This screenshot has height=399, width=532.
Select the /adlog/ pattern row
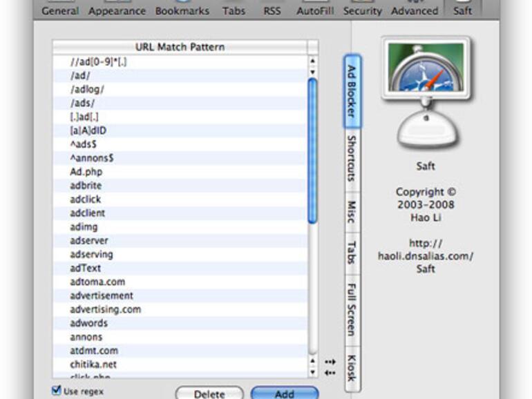pyautogui.click(x=180, y=90)
